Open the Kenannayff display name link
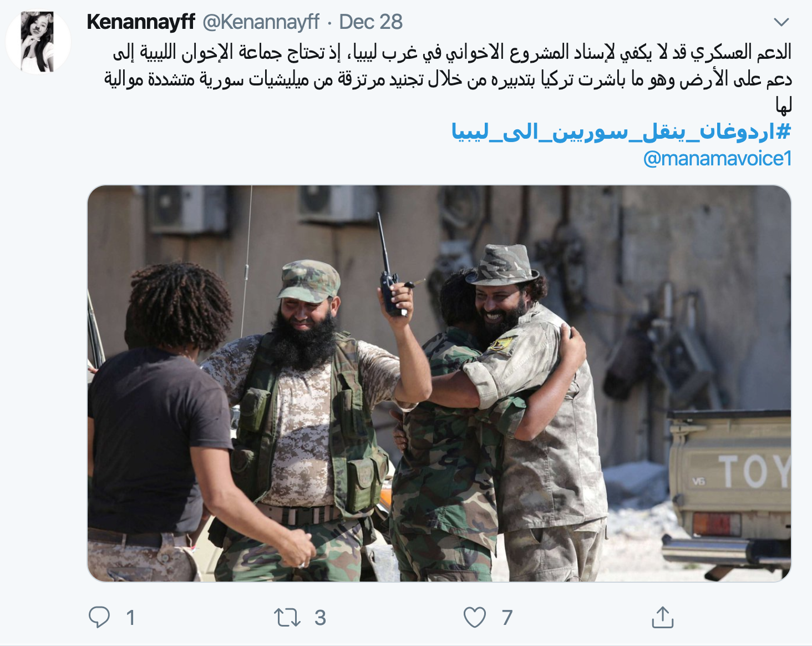Image resolution: width=812 pixels, height=646 pixels. point(141,22)
